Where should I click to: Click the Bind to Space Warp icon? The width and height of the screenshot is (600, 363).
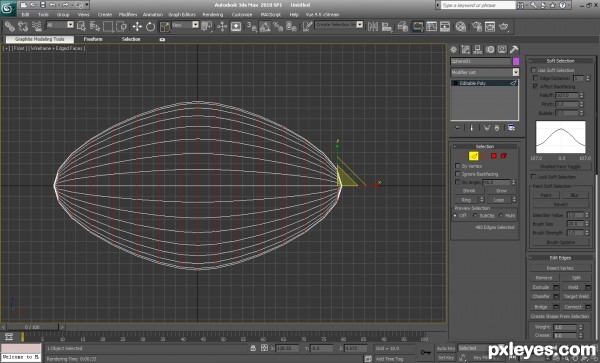[x=37, y=26]
